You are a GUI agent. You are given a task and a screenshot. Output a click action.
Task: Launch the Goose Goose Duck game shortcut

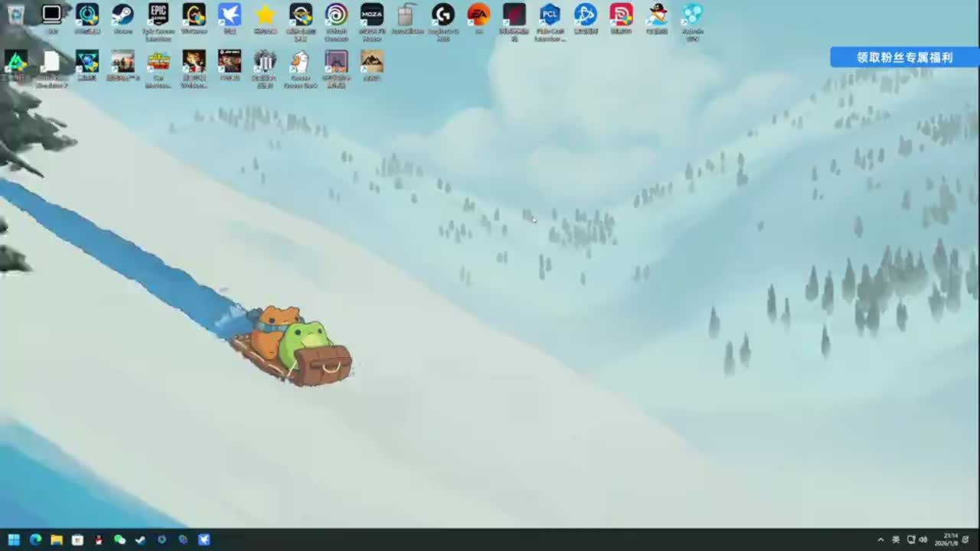click(x=300, y=63)
